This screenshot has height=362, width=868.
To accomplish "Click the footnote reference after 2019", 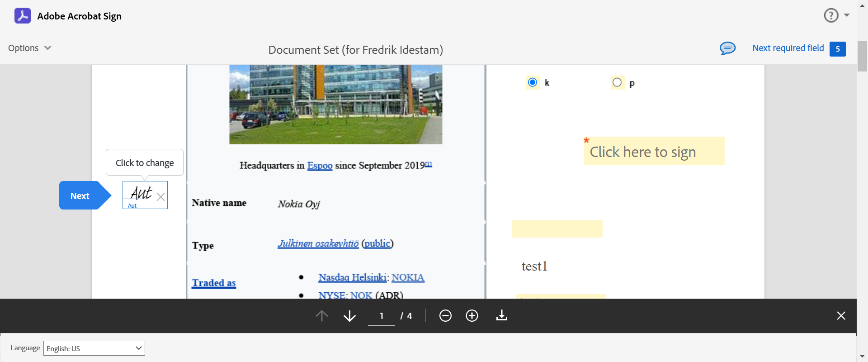I will (429, 164).
